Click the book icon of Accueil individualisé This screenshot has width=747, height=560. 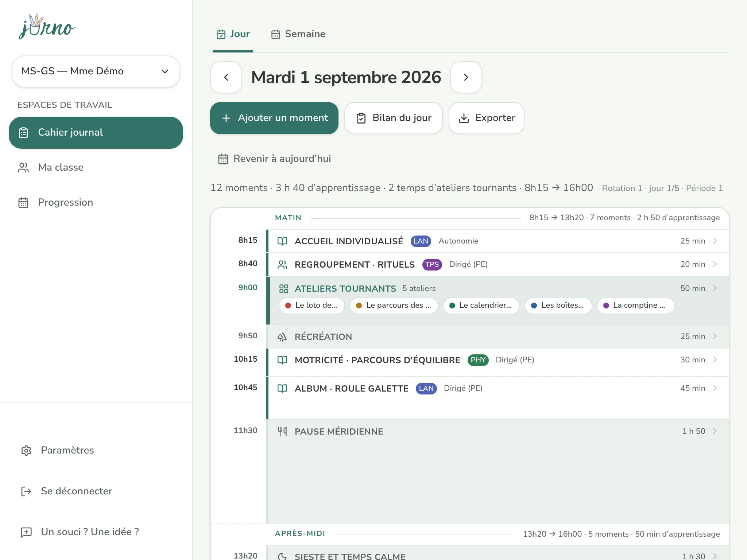(x=282, y=241)
